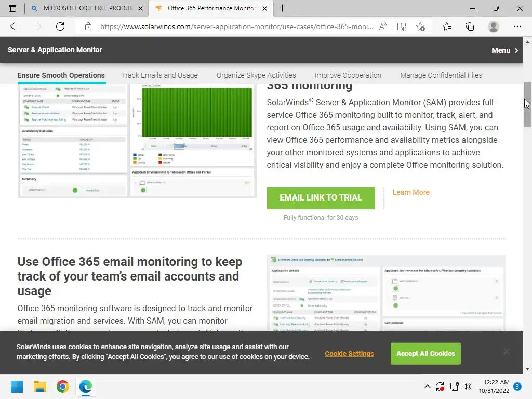The height and width of the screenshot is (399, 532).
Task: Open the Edge profile avatar
Action: [494, 26]
